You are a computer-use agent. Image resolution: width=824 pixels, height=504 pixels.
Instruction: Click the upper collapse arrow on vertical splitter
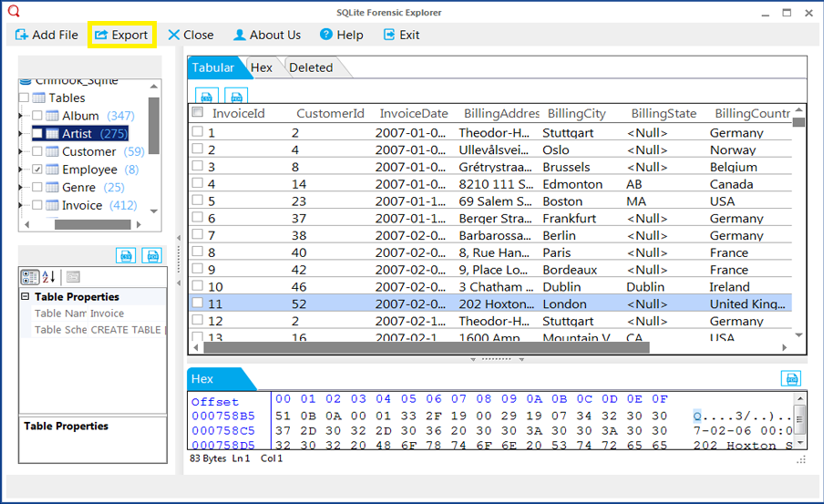179,238
